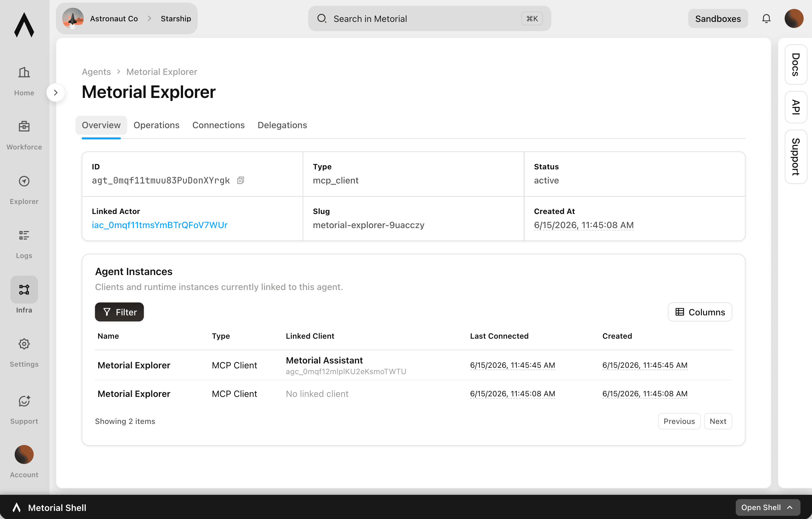Click the active status value
This screenshot has width=812, height=519.
click(546, 180)
